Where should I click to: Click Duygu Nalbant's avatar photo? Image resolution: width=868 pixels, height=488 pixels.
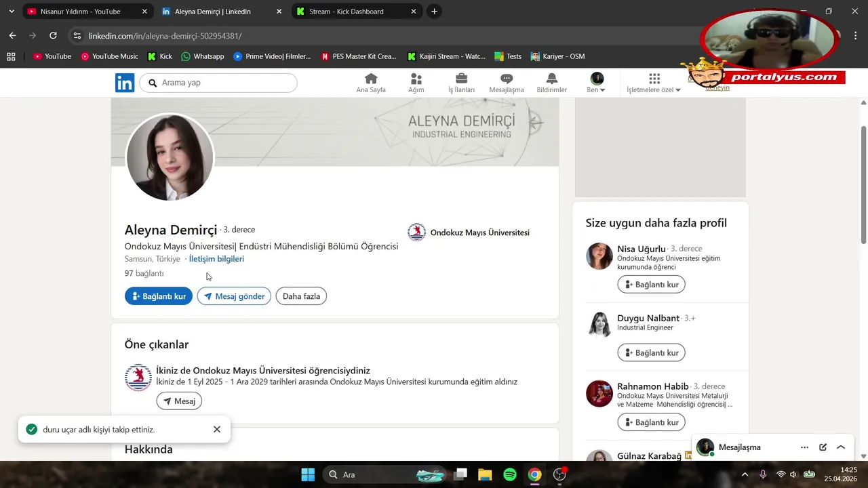pos(599,325)
